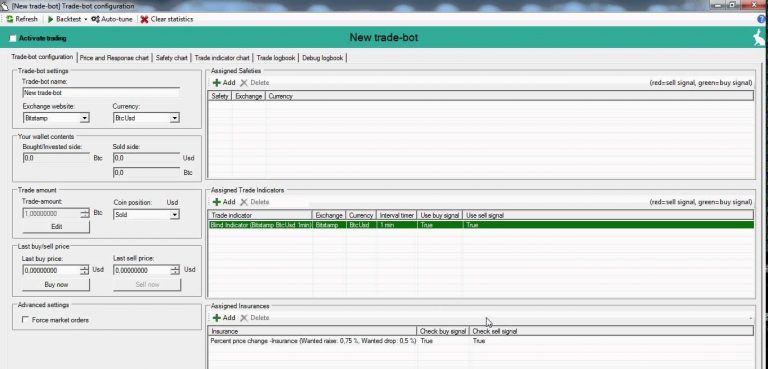Add a new Assigned Safety
The width and height of the screenshot is (768, 369).
coord(224,83)
